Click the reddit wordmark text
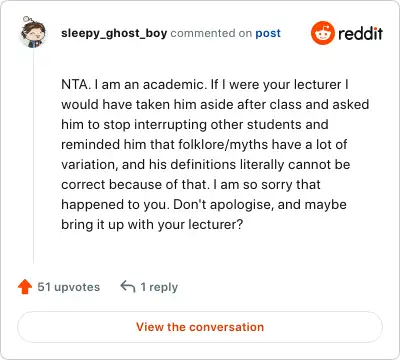This screenshot has width=400, height=360. (360, 33)
